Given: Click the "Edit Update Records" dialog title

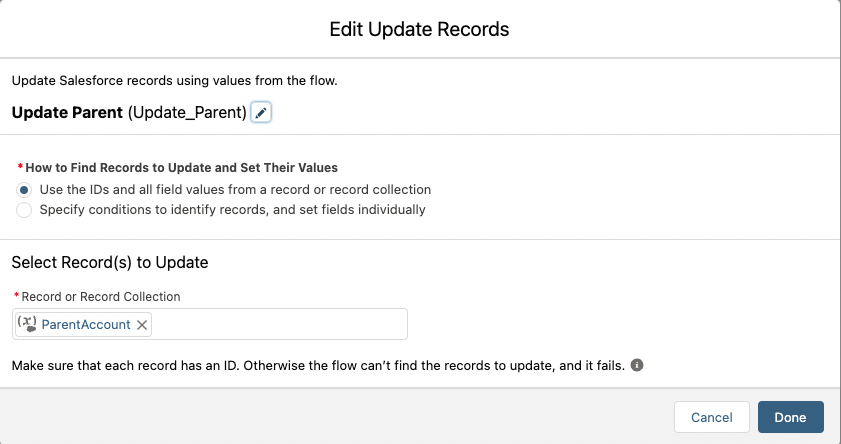Looking at the screenshot, I should (x=420, y=30).
